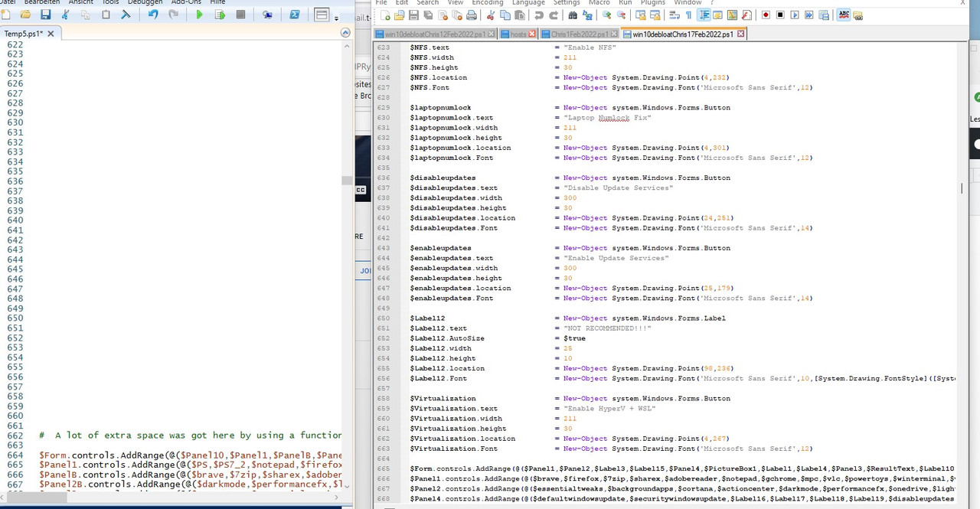Click the Notepad++ vertical scrollbar thumb

[x=962, y=188]
